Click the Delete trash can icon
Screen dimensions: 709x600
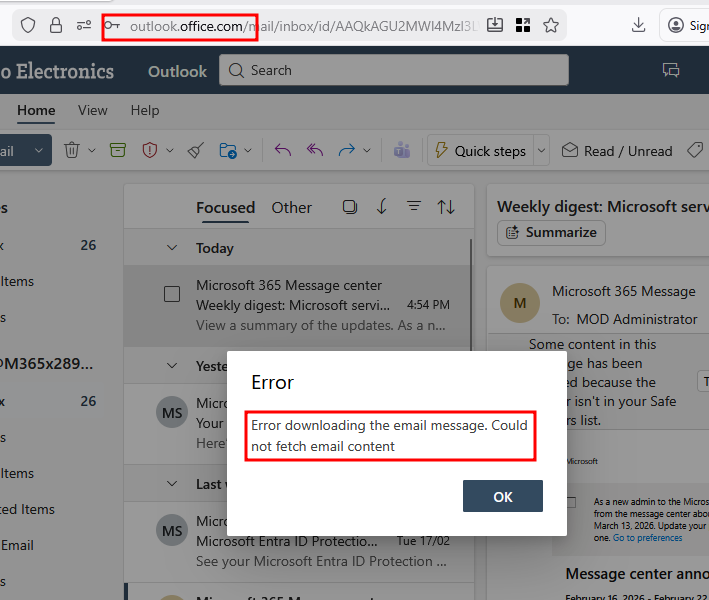pyautogui.click(x=72, y=150)
